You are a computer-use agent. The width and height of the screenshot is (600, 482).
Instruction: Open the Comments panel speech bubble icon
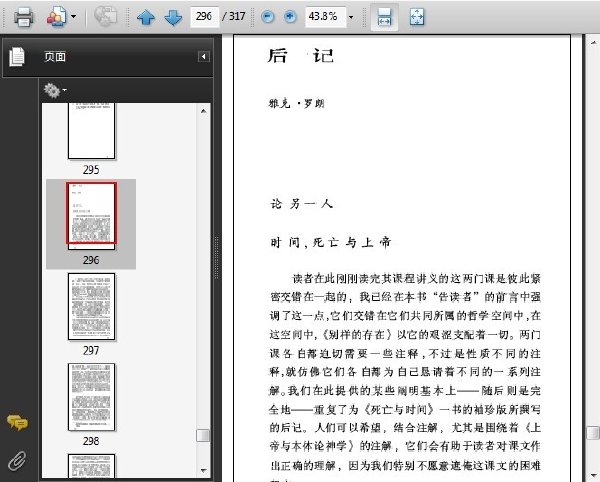pyautogui.click(x=17, y=423)
